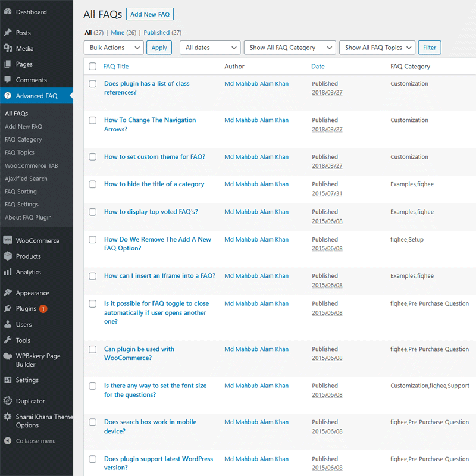
Task: Check the select-all checkbox in the table header
Action: click(x=92, y=67)
